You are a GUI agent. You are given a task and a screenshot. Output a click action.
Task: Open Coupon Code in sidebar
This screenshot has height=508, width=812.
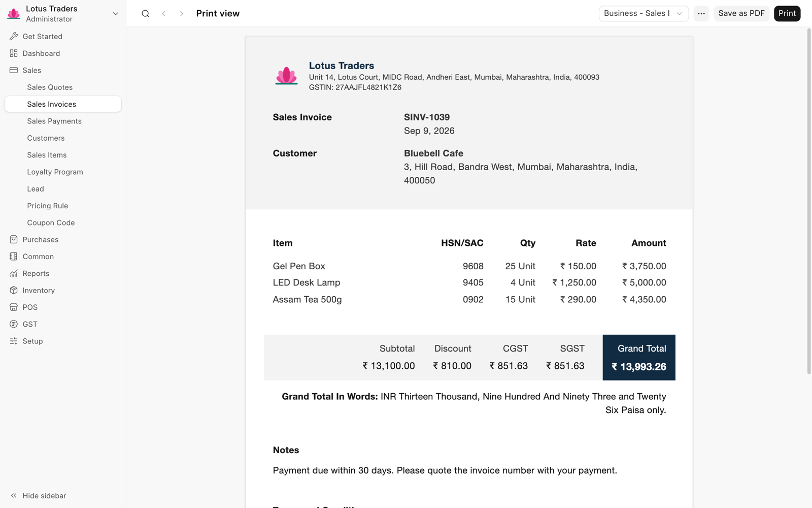click(x=63, y=223)
